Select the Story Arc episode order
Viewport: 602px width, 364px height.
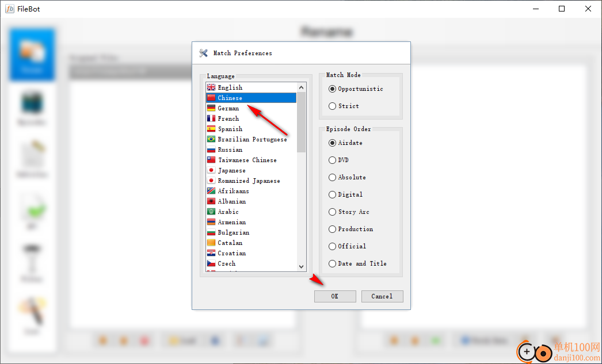tap(349, 212)
